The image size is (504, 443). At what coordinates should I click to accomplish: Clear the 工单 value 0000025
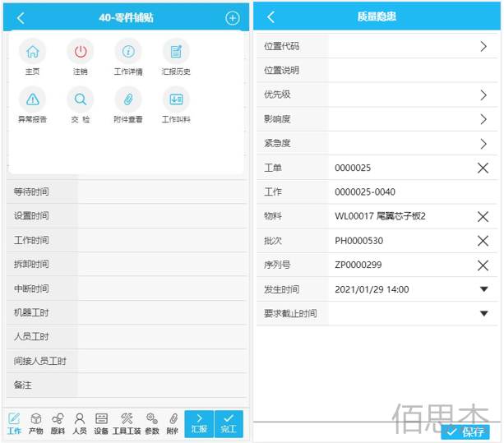coord(483,168)
